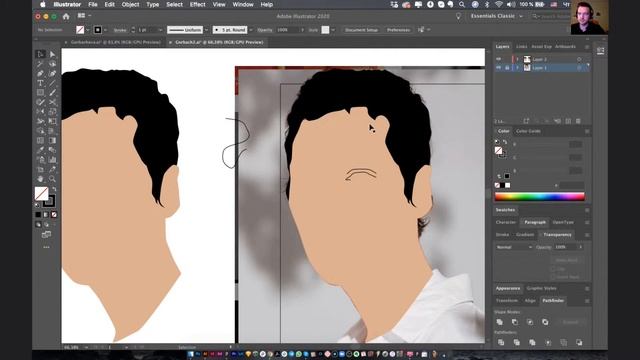Switch to the Artboards tab
This screenshot has width=640, height=360.
565,47
